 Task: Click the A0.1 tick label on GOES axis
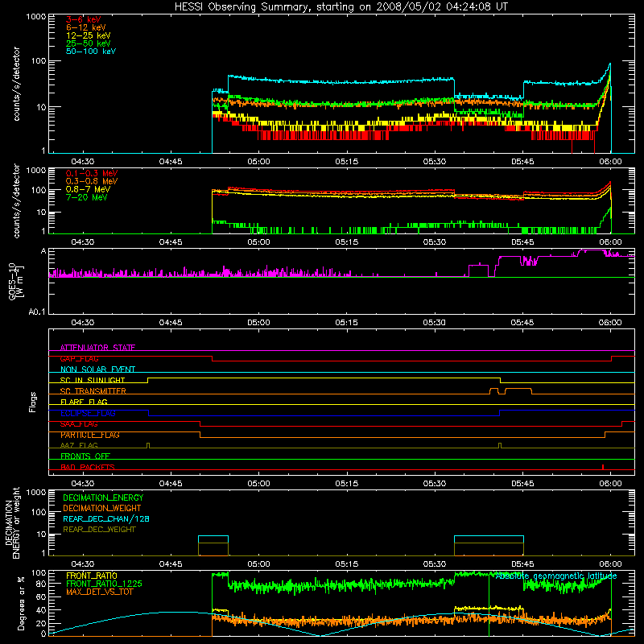(x=37, y=312)
